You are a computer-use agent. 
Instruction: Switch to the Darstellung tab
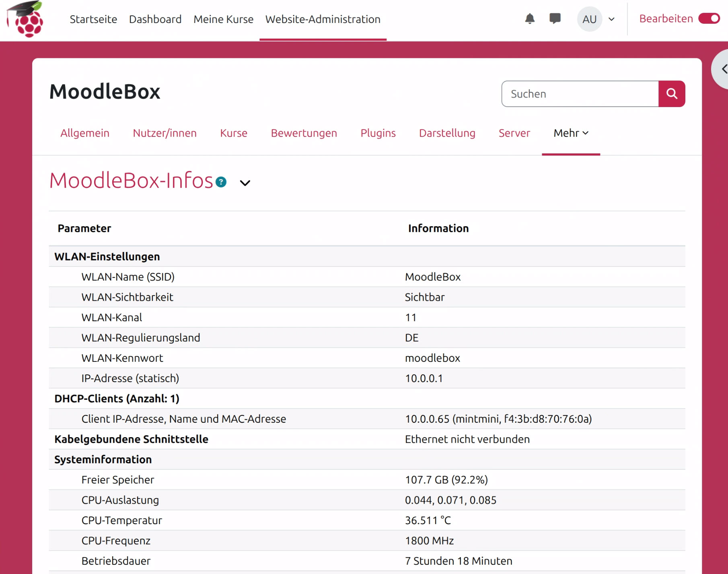(447, 133)
